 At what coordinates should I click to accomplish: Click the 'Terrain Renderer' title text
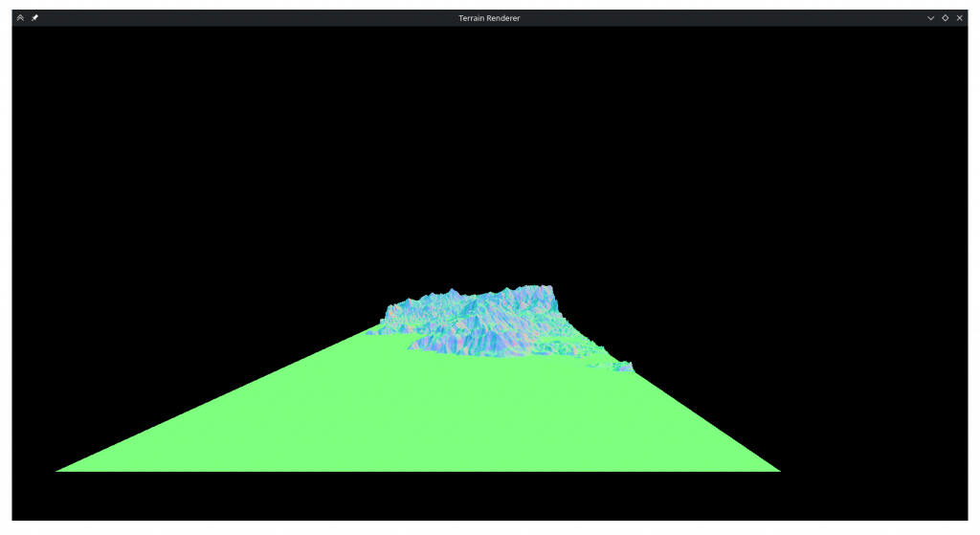[x=489, y=18]
